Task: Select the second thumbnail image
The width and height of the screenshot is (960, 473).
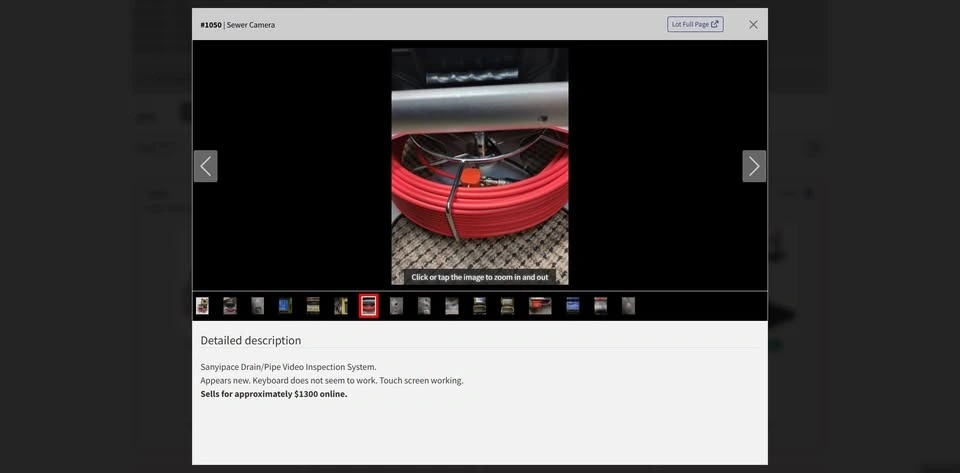Action: point(230,306)
